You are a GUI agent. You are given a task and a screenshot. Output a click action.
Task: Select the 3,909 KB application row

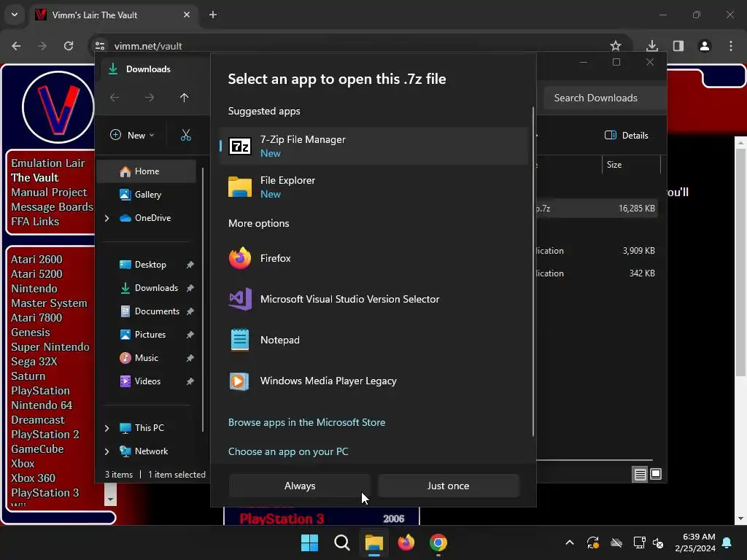coord(597,251)
